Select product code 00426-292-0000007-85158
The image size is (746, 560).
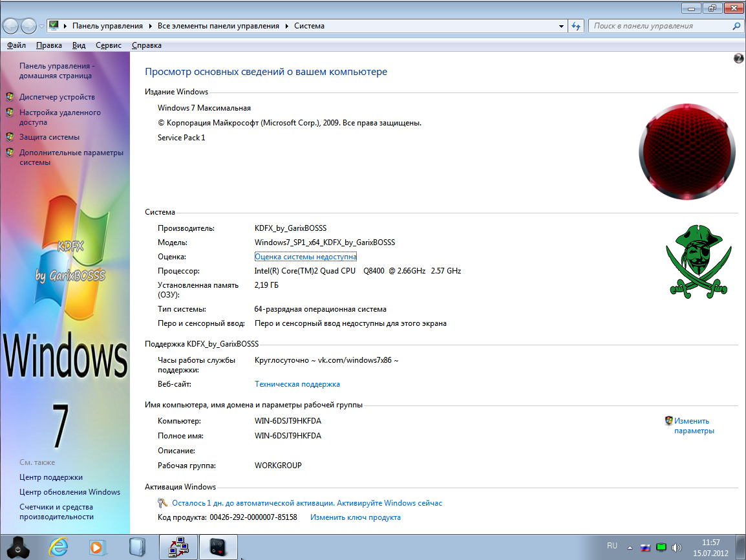(x=253, y=517)
